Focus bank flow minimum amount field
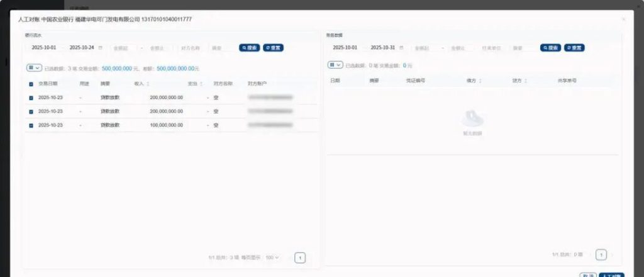Image resolution: width=644 pixels, height=277 pixels. pos(123,48)
